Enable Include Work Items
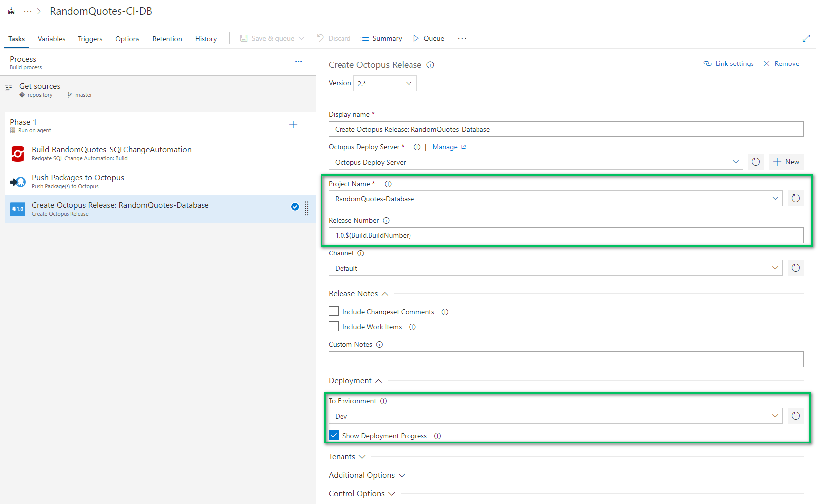 click(333, 326)
